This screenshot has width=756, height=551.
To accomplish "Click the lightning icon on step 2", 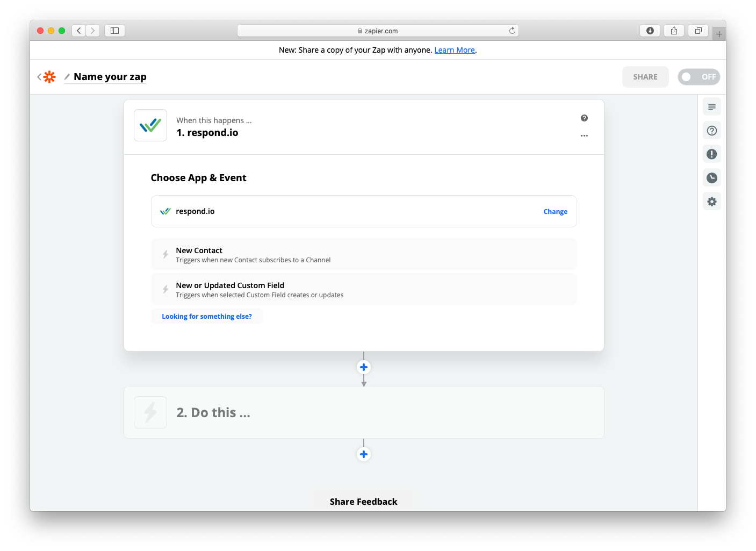I will click(x=150, y=412).
